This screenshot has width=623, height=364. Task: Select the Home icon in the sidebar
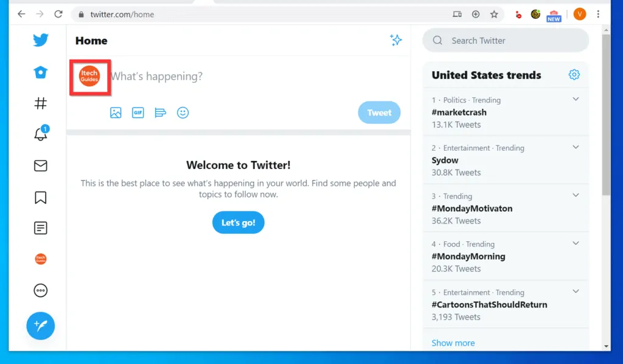[40, 72]
